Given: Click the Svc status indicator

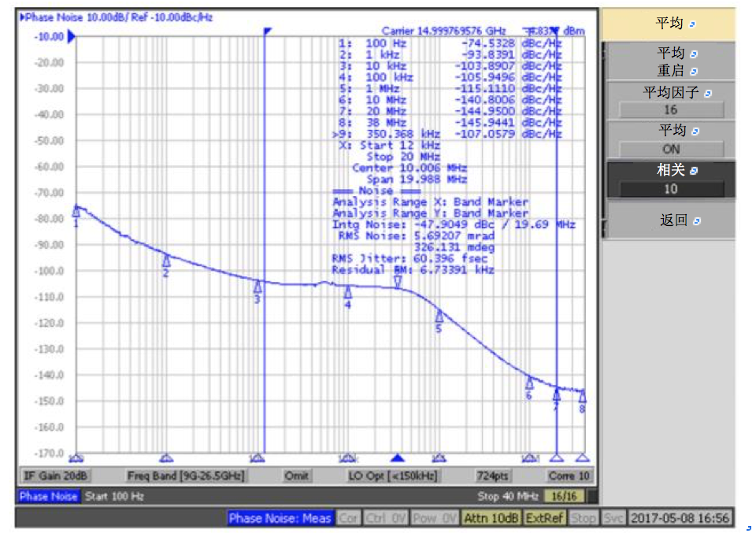Looking at the screenshot, I should point(613,518).
